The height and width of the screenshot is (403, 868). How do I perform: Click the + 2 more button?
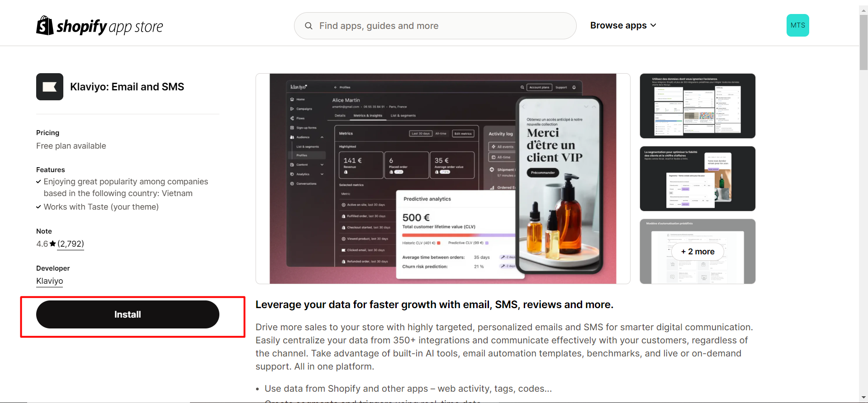pos(697,252)
